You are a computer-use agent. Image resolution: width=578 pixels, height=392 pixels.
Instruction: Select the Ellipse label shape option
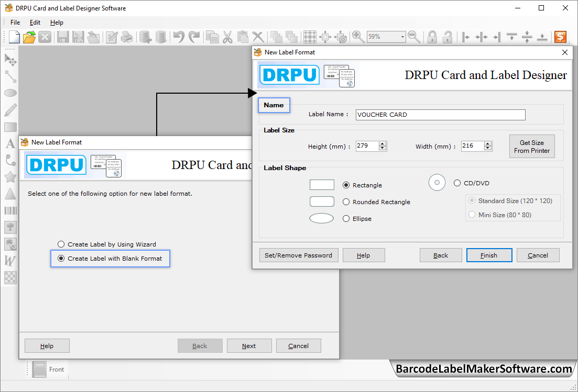pos(346,219)
